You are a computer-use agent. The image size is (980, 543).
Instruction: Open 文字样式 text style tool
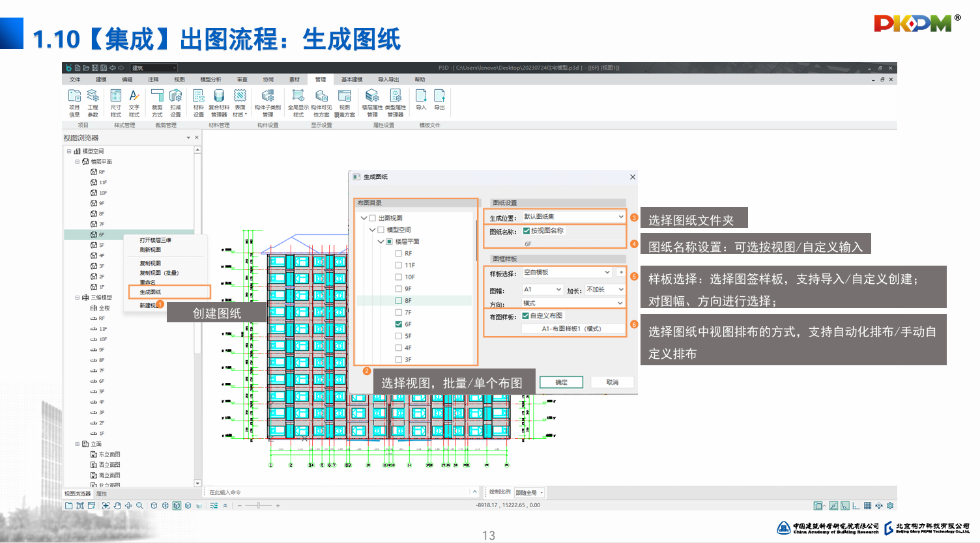point(134,103)
